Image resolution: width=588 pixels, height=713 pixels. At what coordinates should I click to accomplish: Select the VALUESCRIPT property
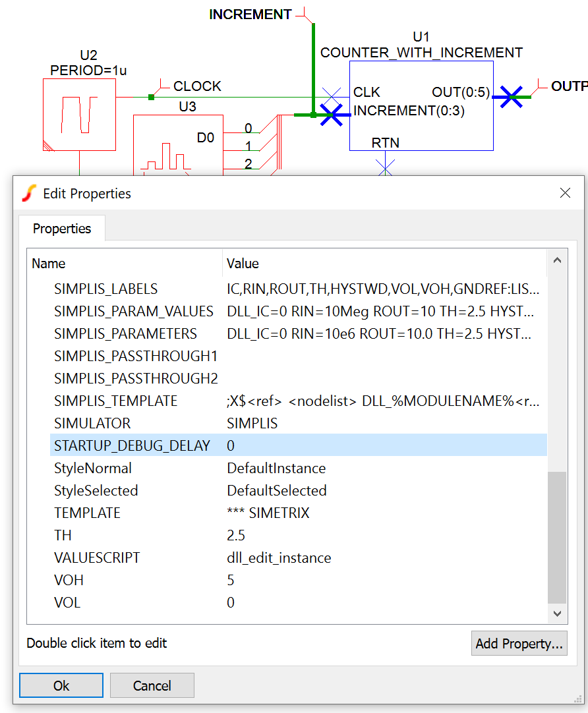coord(97,558)
